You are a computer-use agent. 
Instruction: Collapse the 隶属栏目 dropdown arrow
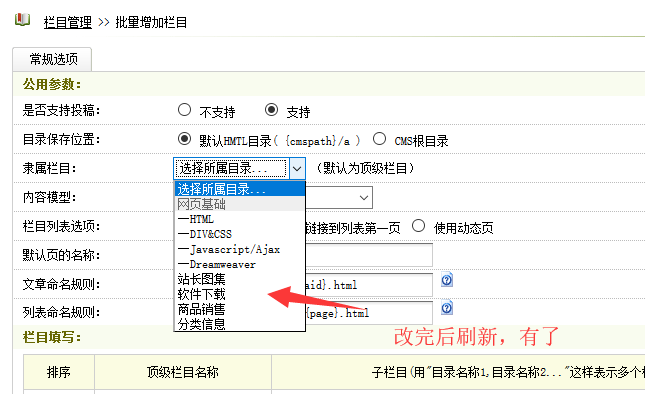tap(297, 169)
